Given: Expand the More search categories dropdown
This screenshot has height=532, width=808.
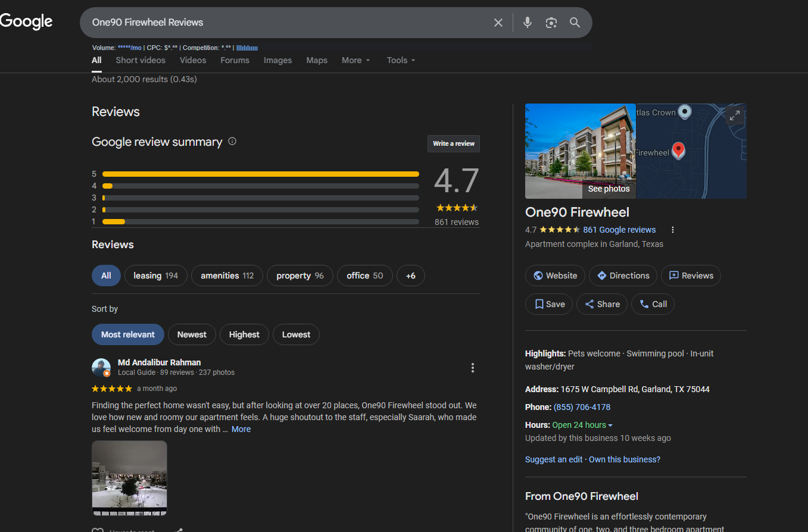Looking at the screenshot, I should coord(355,60).
